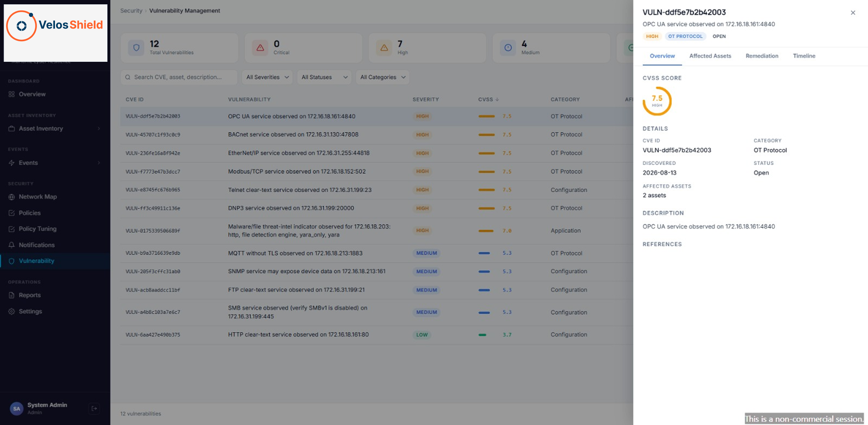The height and width of the screenshot is (425, 868).
Task: Click the Events lightning bolt icon
Action: click(x=12, y=163)
